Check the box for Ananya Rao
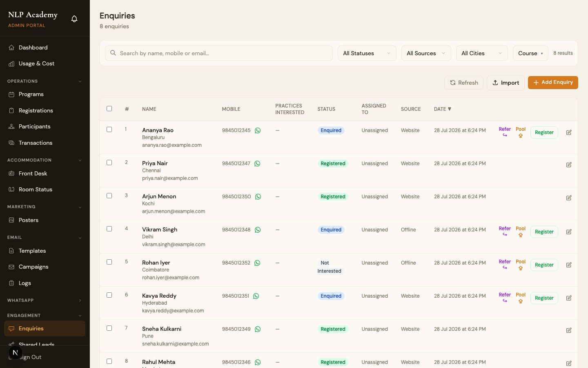588x368 pixels. [x=109, y=130]
